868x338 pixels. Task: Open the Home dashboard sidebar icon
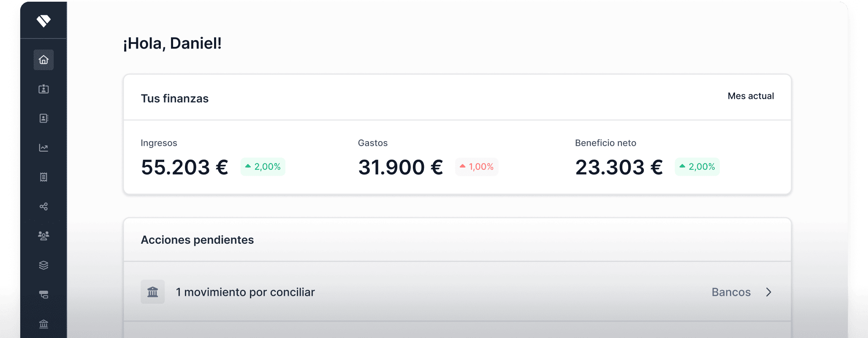pos(43,60)
